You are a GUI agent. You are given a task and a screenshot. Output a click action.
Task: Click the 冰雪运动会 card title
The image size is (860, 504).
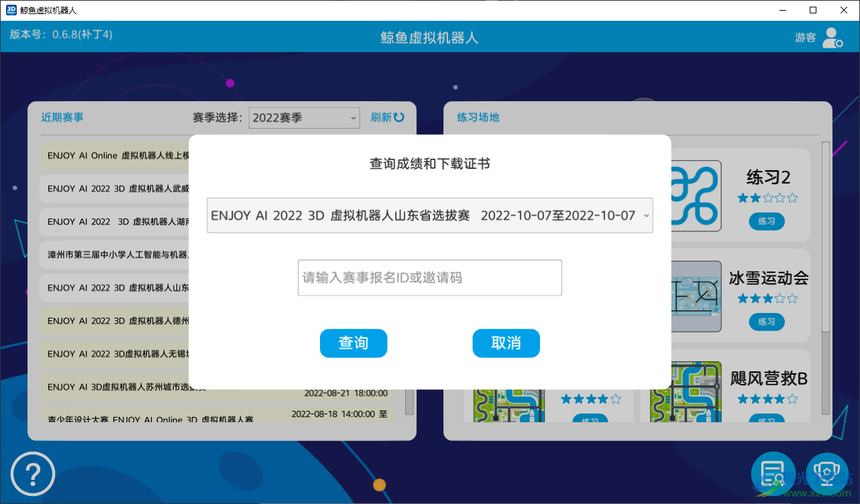[x=769, y=278]
